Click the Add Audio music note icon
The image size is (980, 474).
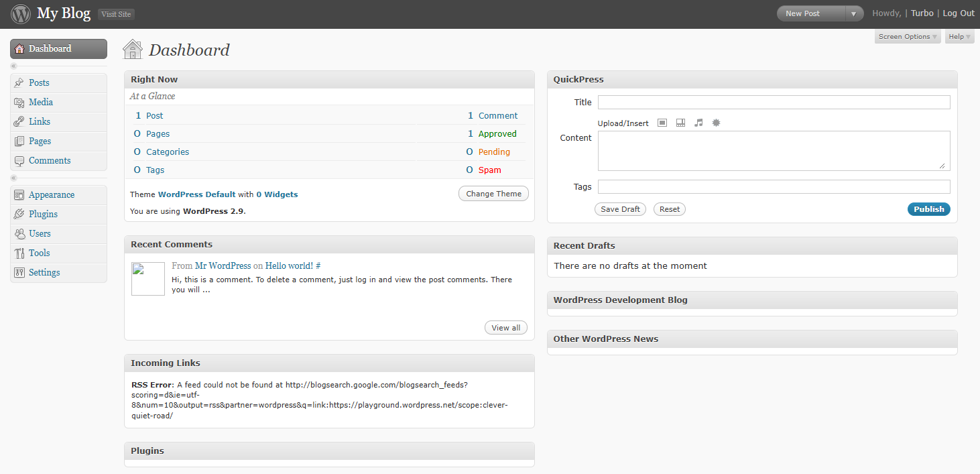click(x=698, y=123)
